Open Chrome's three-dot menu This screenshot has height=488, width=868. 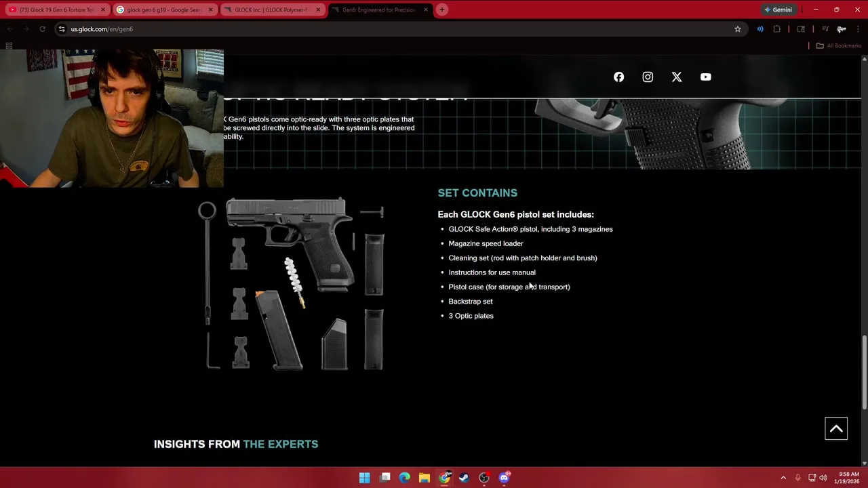tap(859, 29)
